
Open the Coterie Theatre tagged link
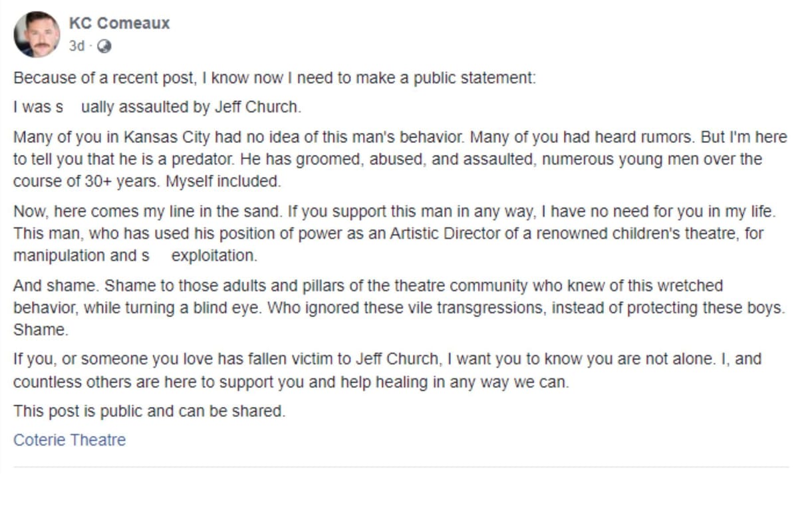[x=69, y=440]
